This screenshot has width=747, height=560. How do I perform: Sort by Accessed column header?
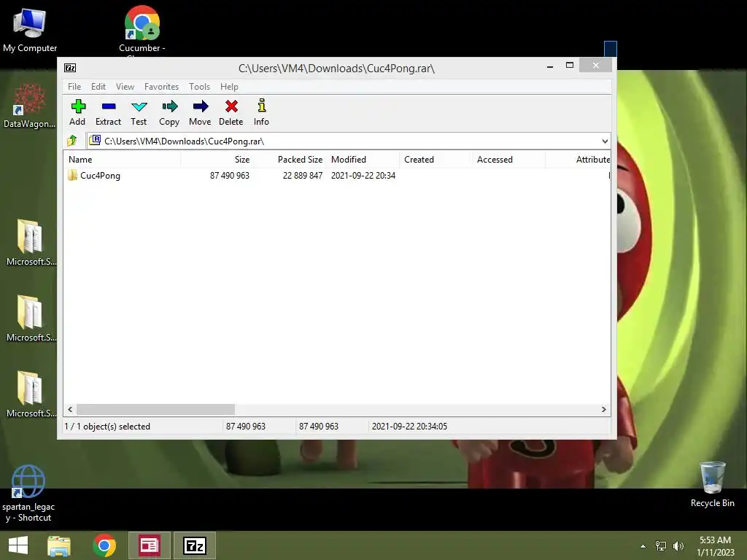click(x=508, y=160)
